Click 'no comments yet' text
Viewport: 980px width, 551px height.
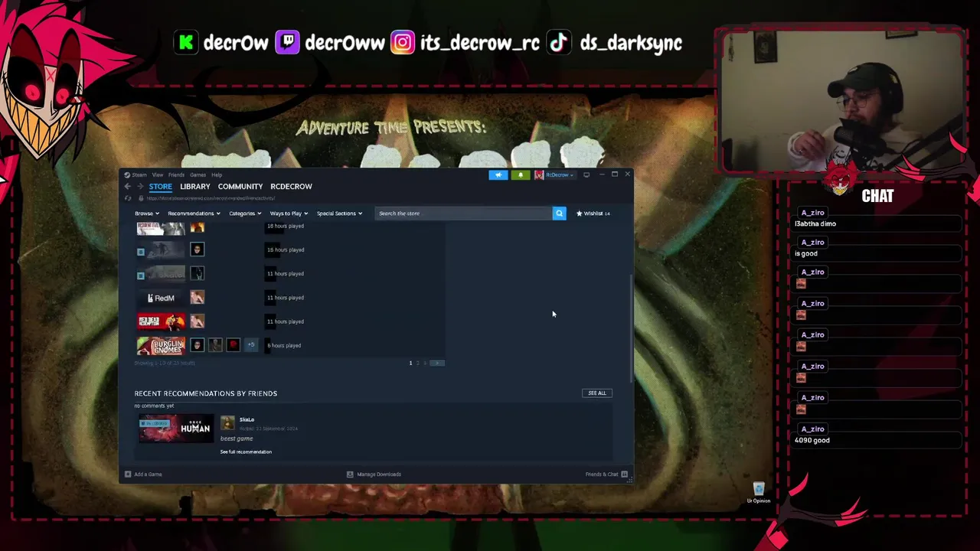point(155,406)
